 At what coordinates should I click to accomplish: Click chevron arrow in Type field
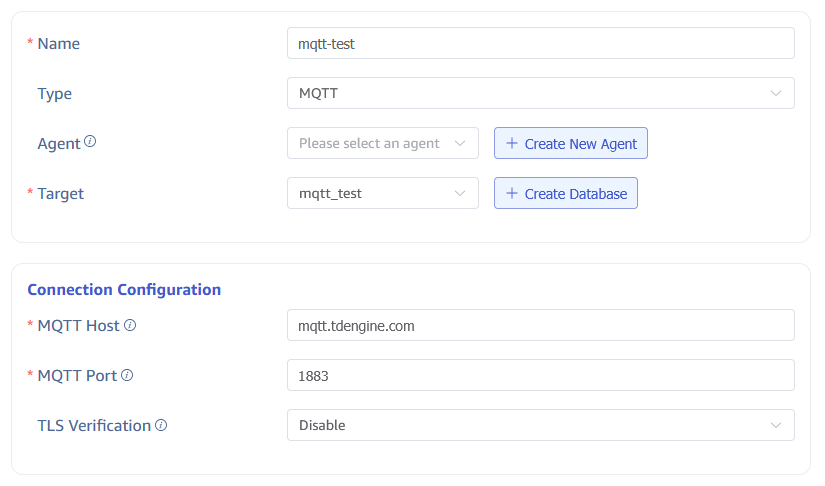[776, 93]
